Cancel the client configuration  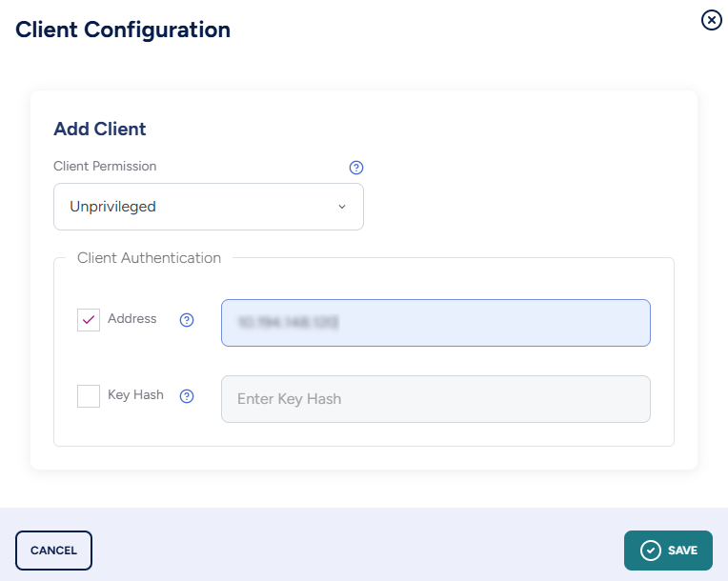54,551
